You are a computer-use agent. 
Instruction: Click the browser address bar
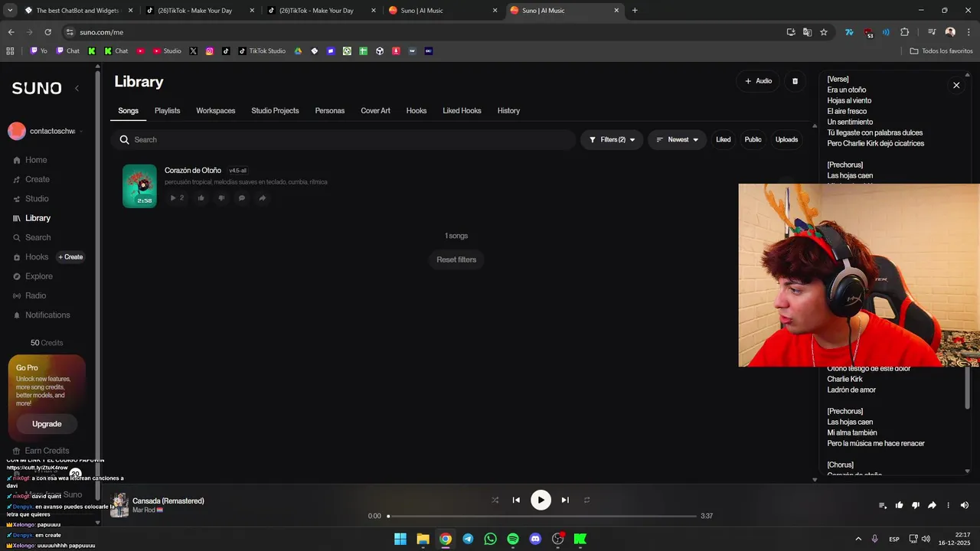click(421, 32)
